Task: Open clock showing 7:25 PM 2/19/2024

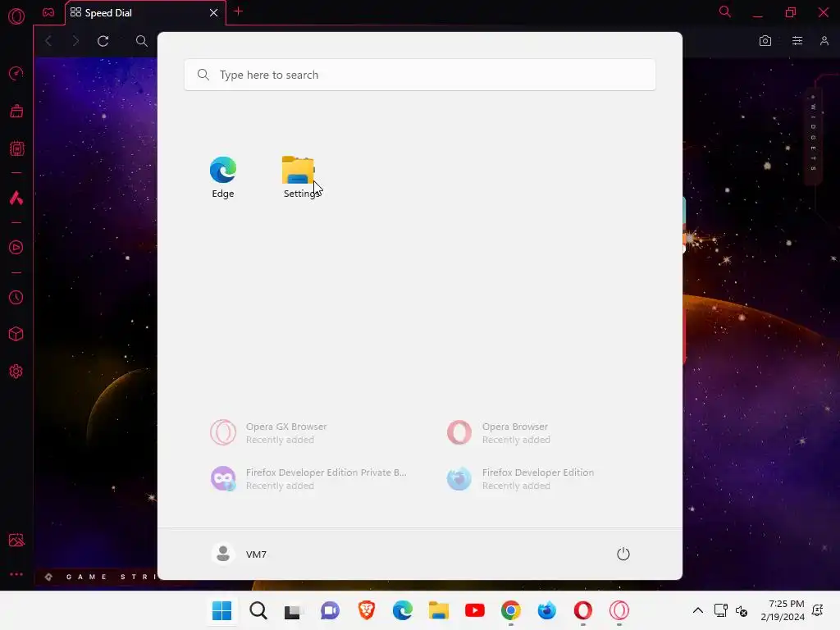Action: coord(783,610)
